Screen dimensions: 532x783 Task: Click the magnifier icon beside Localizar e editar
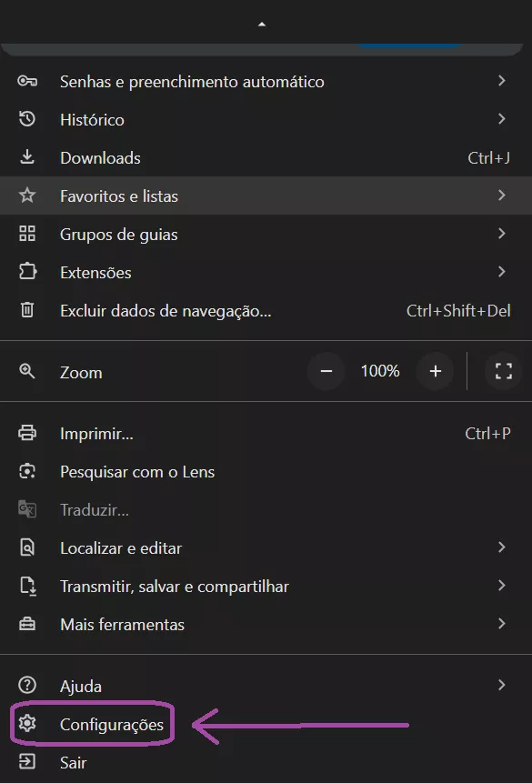pyautogui.click(x=27, y=547)
